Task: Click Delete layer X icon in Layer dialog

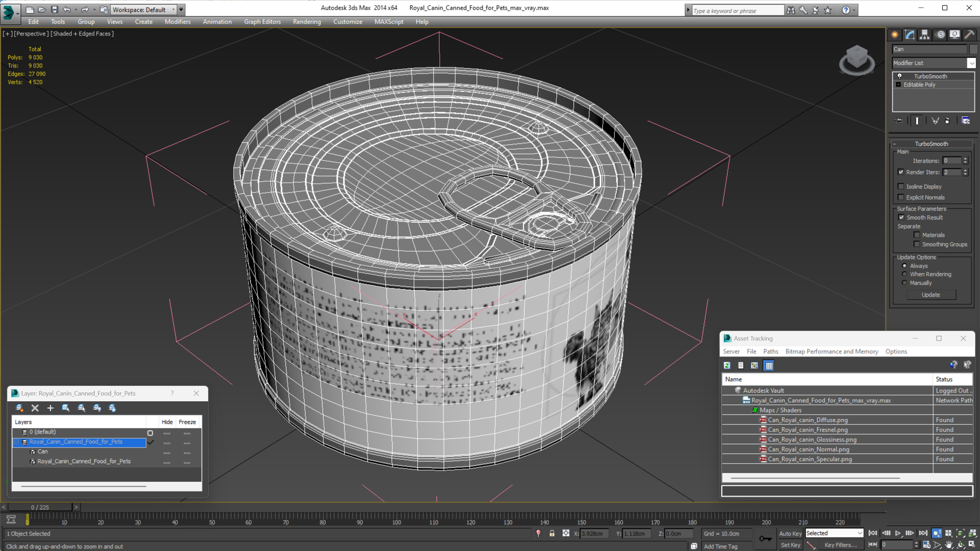Action: coord(35,408)
